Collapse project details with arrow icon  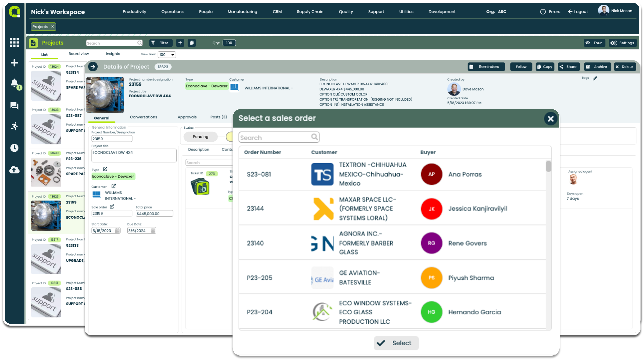click(x=93, y=67)
